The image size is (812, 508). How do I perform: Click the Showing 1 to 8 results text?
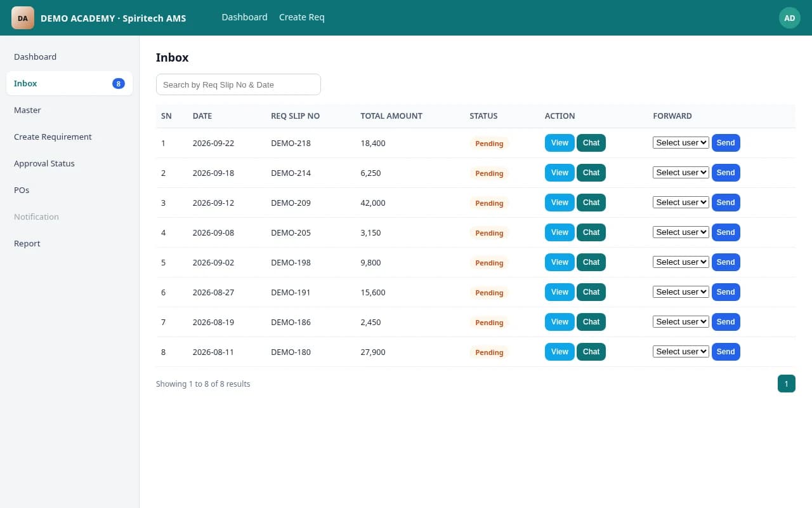[x=203, y=384]
